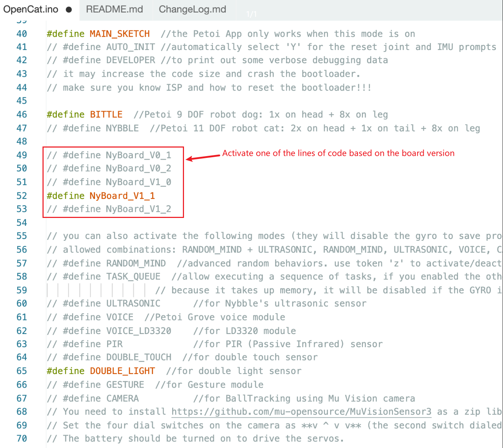Click the red annotation about board version

pyautogui.click(x=338, y=153)
